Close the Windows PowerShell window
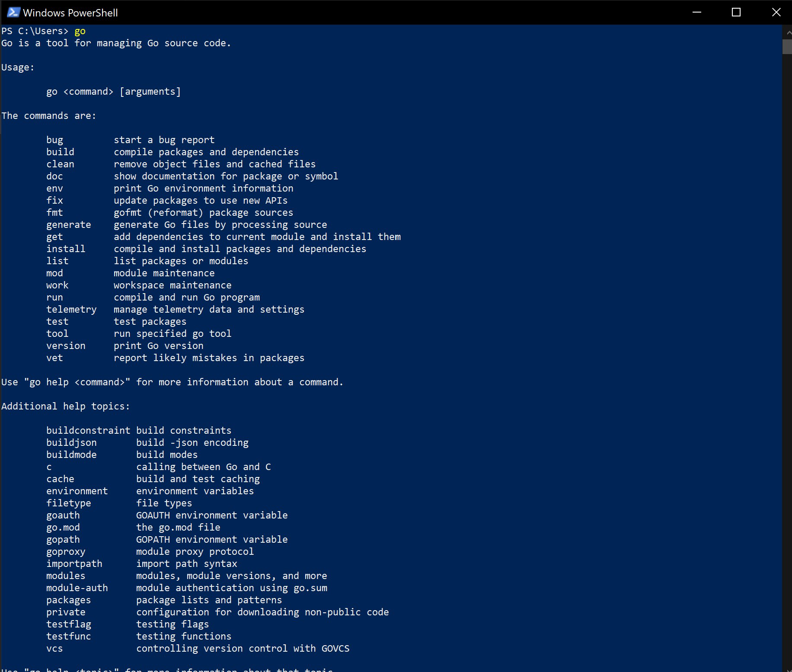 point(776,12)
